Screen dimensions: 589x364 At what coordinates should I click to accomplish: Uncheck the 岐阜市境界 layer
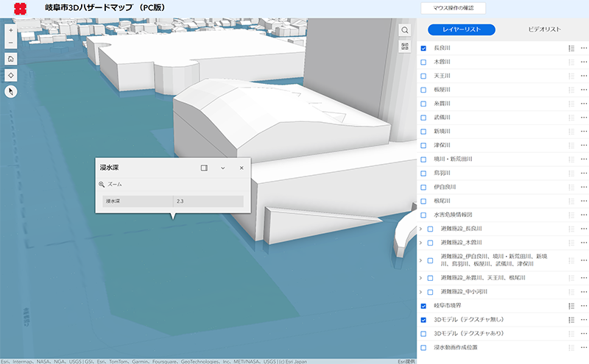click(x=423, y=306)
